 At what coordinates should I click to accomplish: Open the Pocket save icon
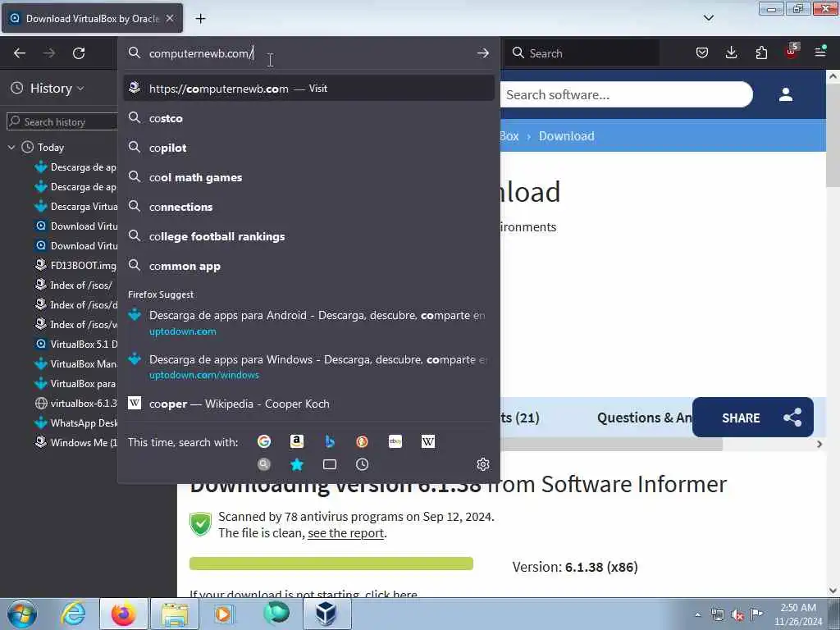(x=702, y=52)
